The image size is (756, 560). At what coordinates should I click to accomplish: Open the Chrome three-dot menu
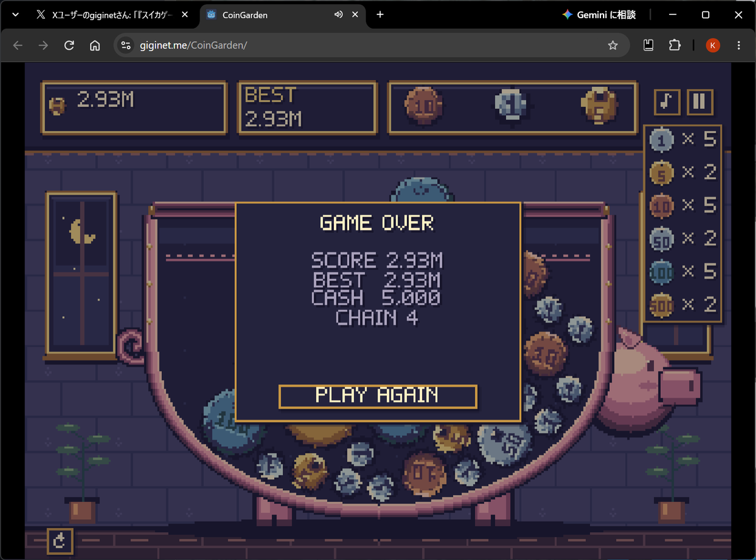click(x=739, y=45)
